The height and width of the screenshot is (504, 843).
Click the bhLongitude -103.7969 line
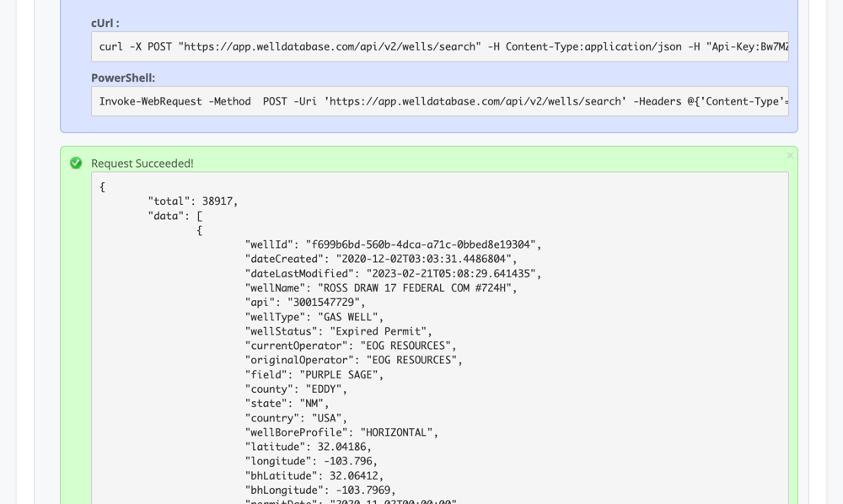click(320, 491)
